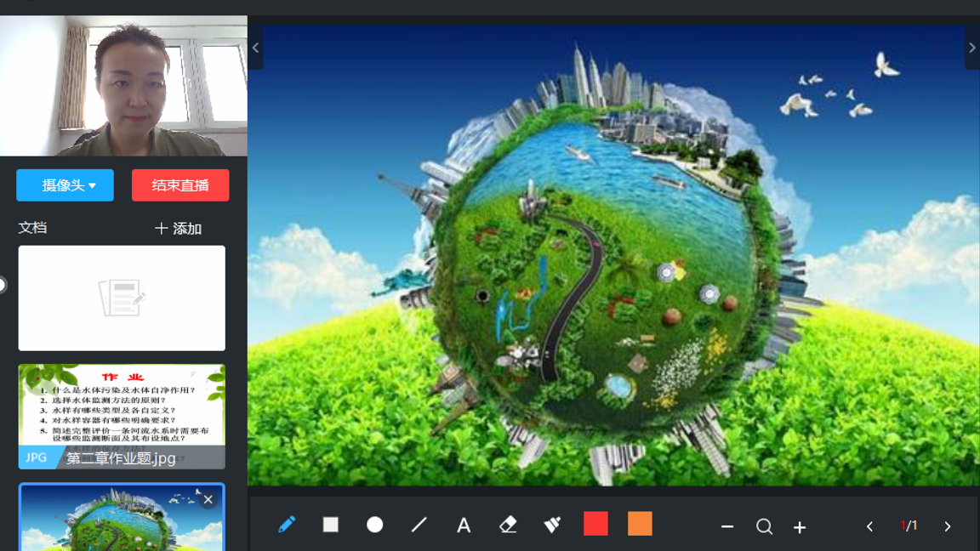980x551 pixels.
Task: Click 添加 to add a document
Action: point(178,229)
